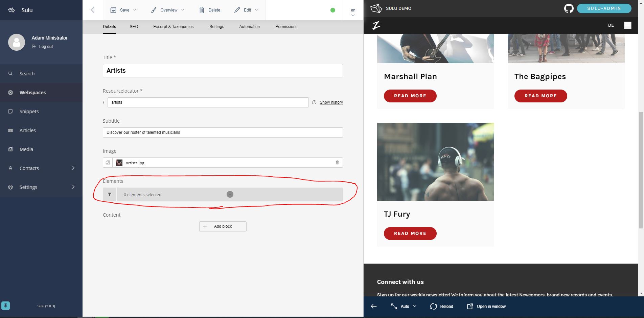Click the SULU-ADMIN button in preview
This screenshot has height=318, width=644.
[604, 8]
